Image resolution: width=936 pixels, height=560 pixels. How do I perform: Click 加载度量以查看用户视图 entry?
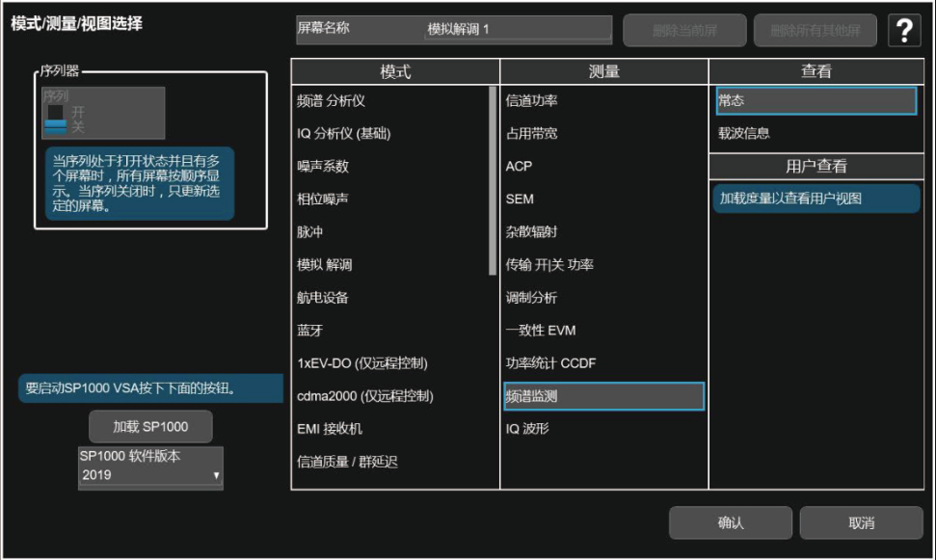tap(790, 199)
